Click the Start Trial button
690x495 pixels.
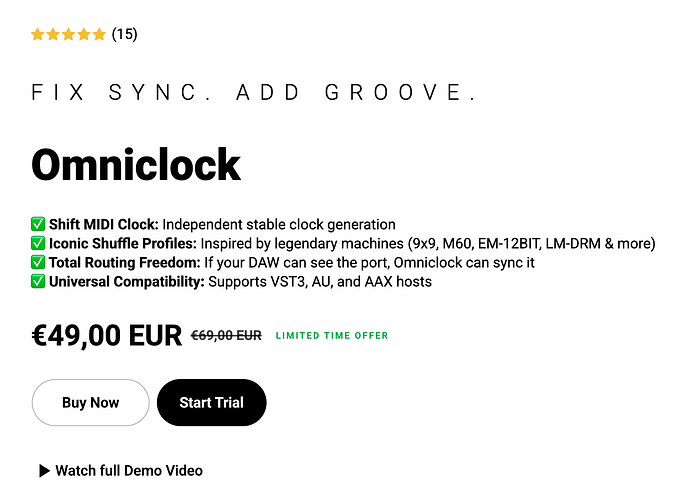[212, 402]
